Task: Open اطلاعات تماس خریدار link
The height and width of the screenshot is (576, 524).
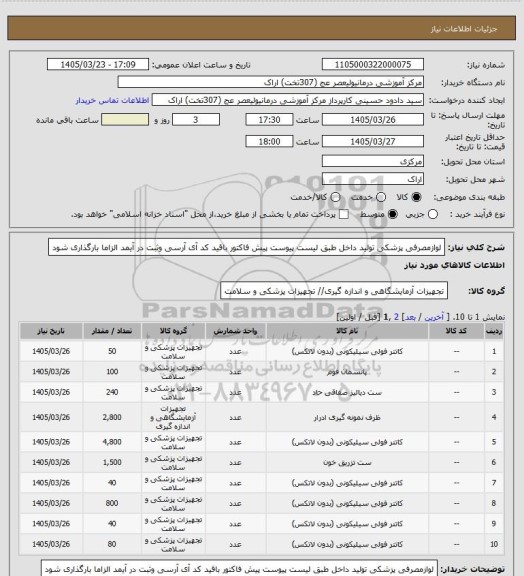Action: coord(112,100)
